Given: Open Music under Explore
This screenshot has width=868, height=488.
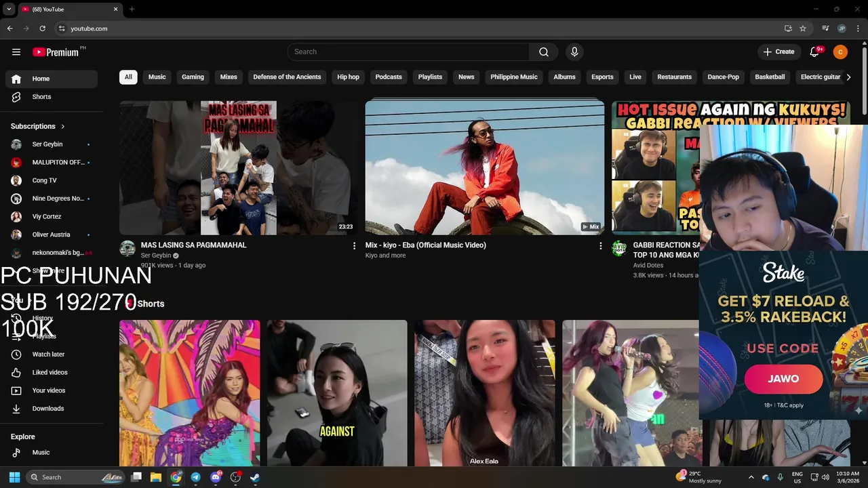Looking at the screenshot, I should [x=52, y=453].
